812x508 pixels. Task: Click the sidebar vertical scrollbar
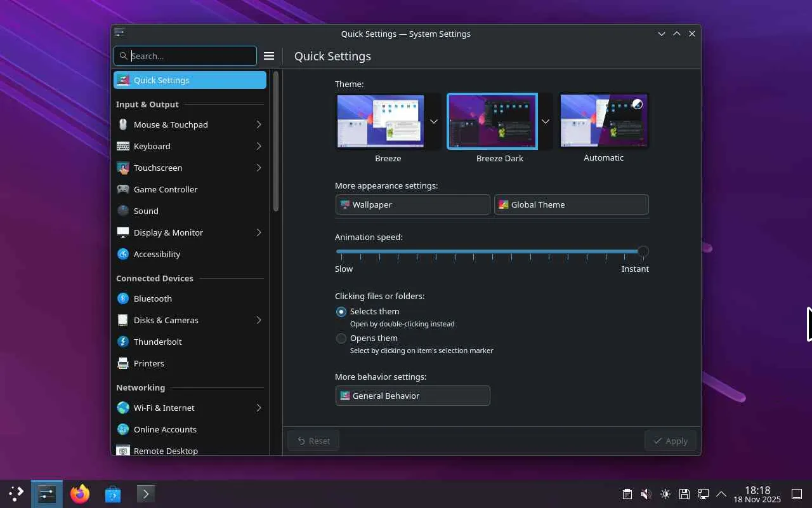tap(276, 141)
